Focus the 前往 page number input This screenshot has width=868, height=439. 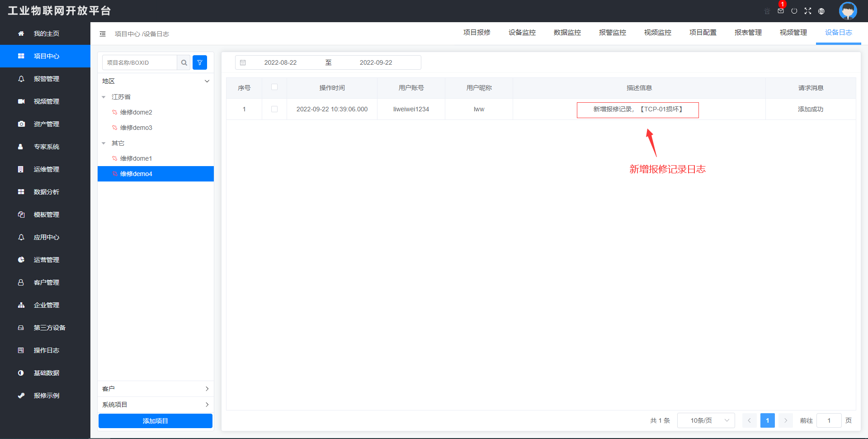tap(829, 420)
